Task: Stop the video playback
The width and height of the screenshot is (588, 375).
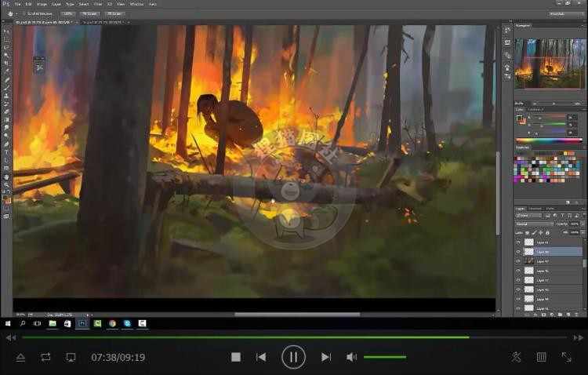Action: (236, 357)
